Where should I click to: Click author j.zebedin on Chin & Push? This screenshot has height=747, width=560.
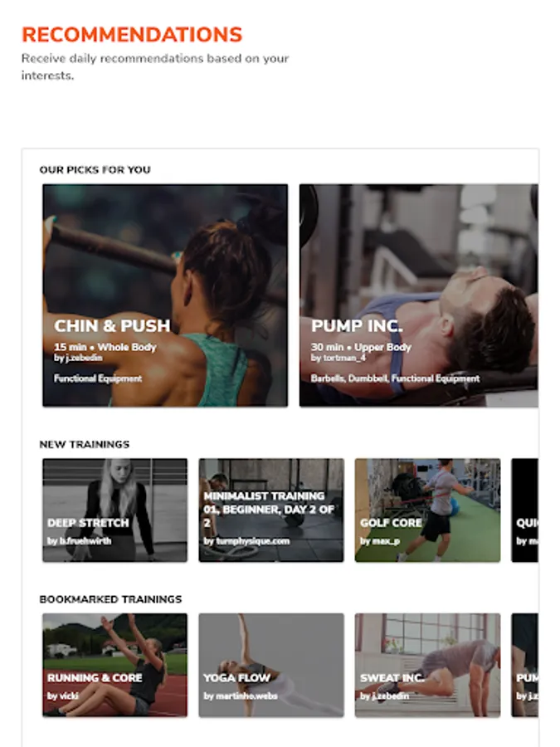78,358
